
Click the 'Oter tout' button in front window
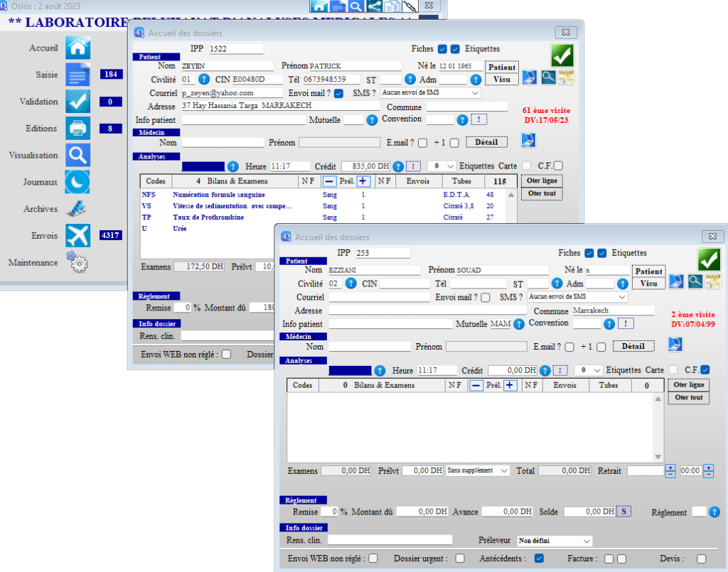[687, 397]
